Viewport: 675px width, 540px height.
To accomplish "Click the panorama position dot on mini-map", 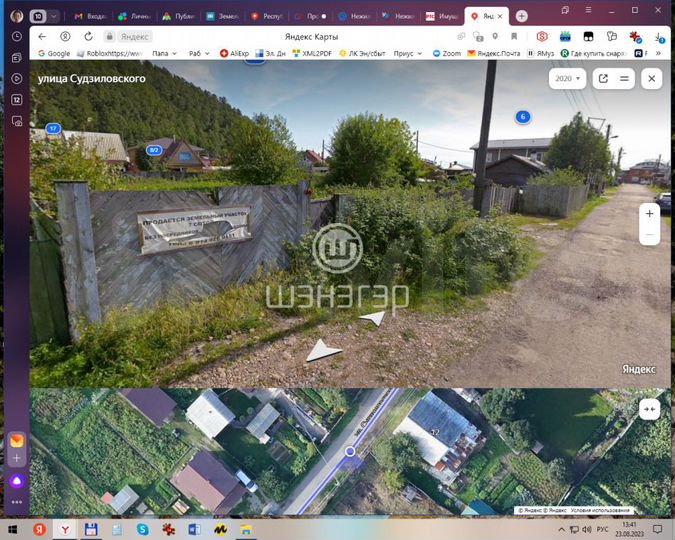I will coord(350,451).
